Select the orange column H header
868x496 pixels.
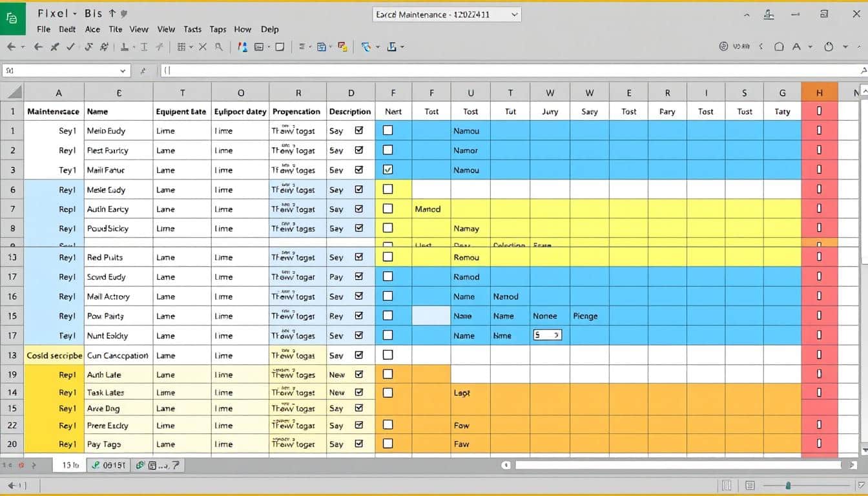pos(820,92)
